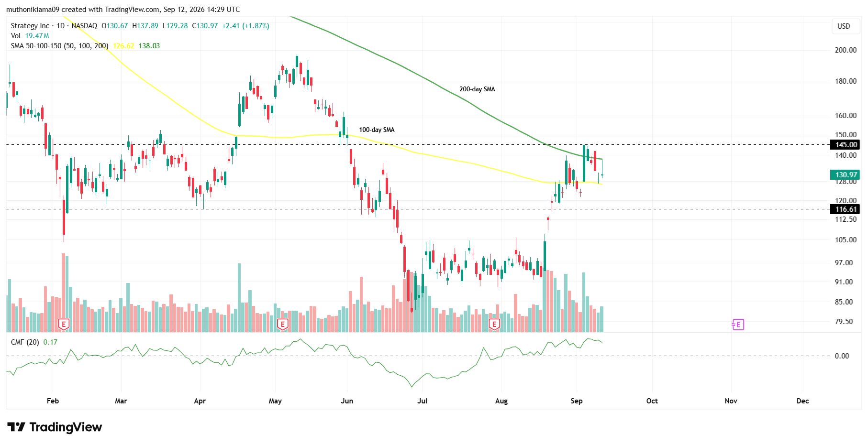
Task: Click the 150.00 price axis label
Action: tap(846, 135)
